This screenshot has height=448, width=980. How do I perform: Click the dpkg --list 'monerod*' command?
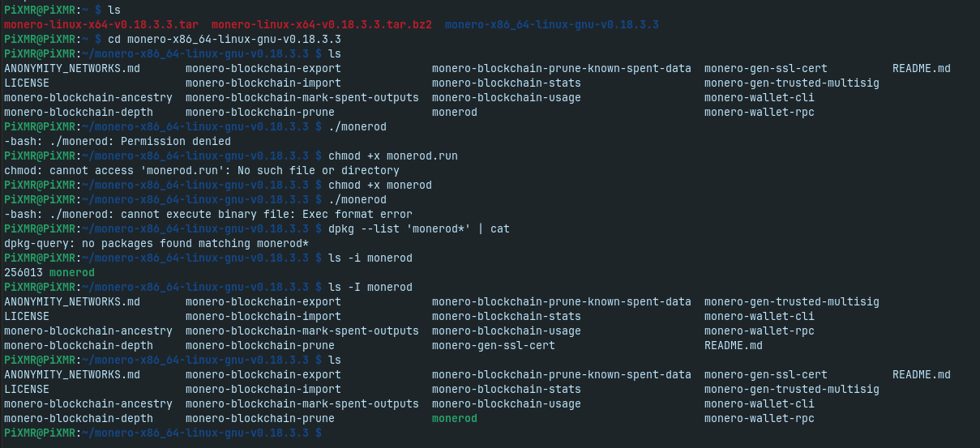point(418,229)
